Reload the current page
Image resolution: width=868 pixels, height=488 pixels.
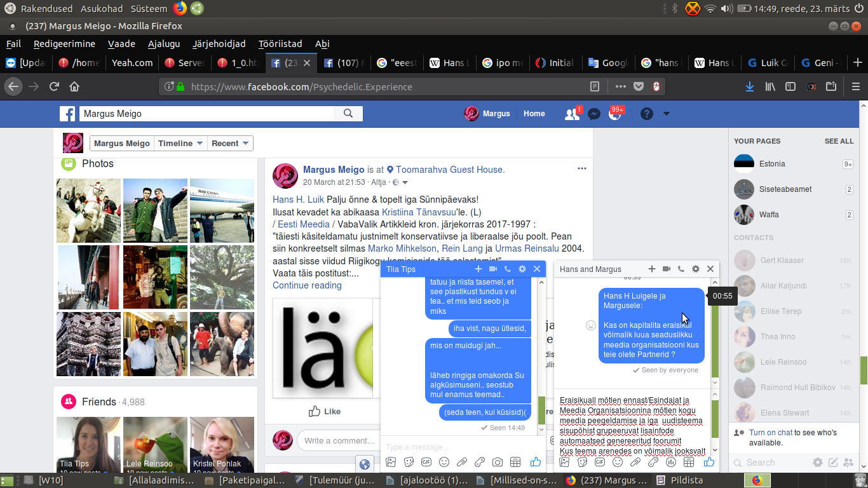click(x=54, y=86)
